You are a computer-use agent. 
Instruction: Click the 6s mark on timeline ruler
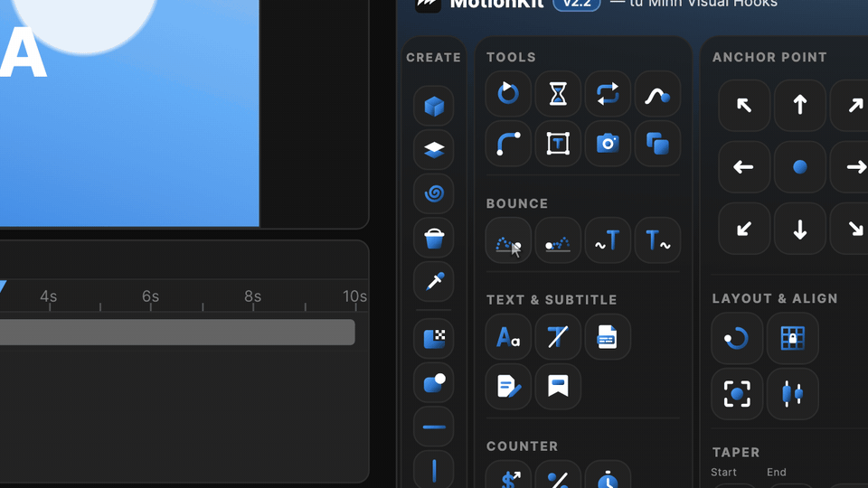click(150, 296)
